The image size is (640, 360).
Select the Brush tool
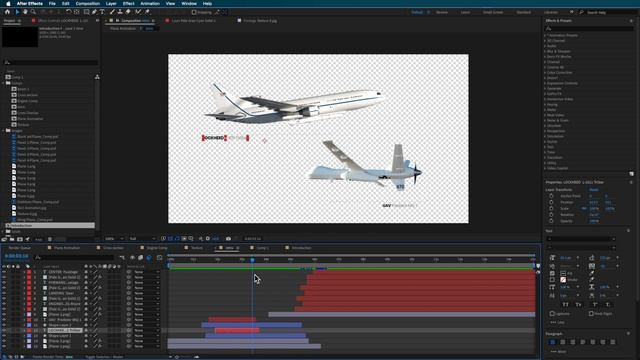pos(112,12)
